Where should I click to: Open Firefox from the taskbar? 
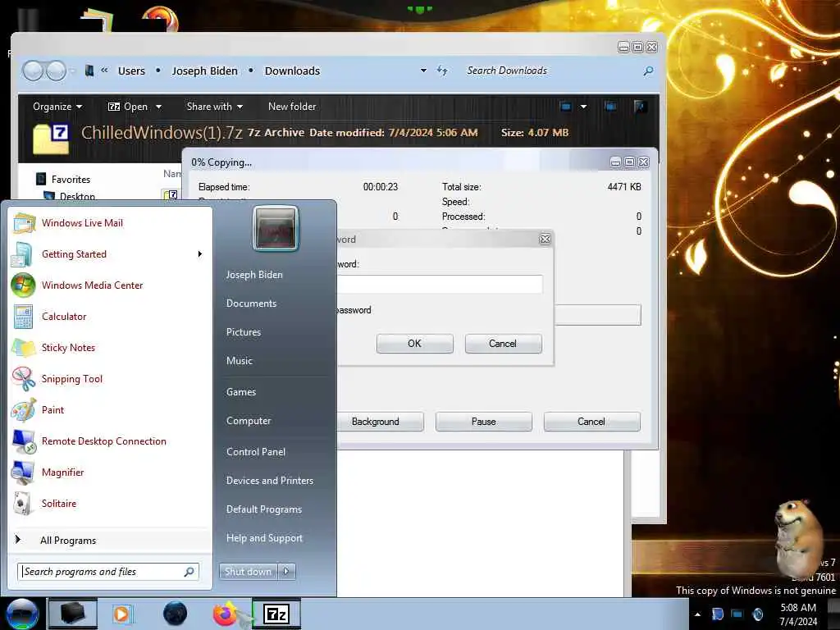coord(225,614)
